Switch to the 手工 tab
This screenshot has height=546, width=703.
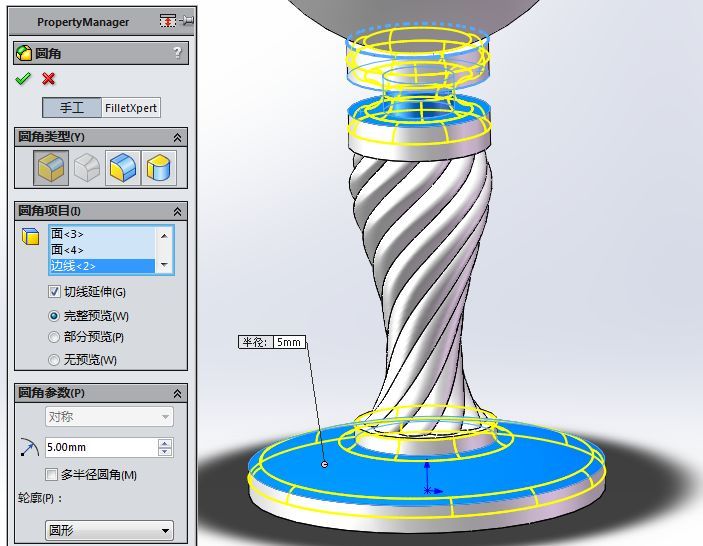(x=72, y=108)
